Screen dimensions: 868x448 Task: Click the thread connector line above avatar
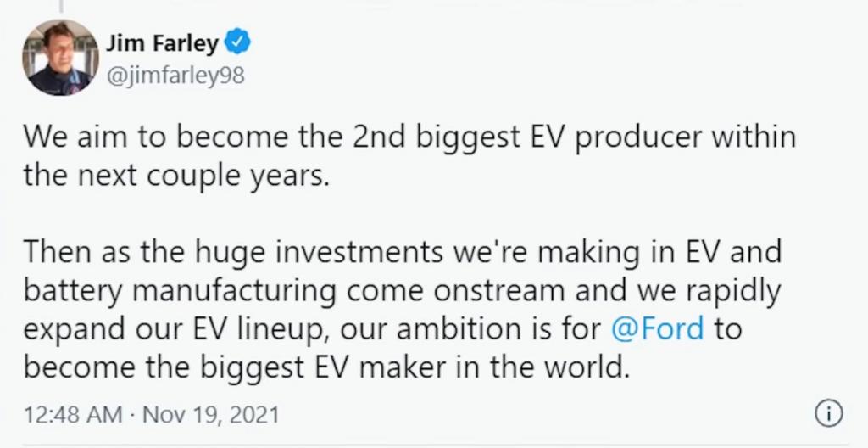59,5
